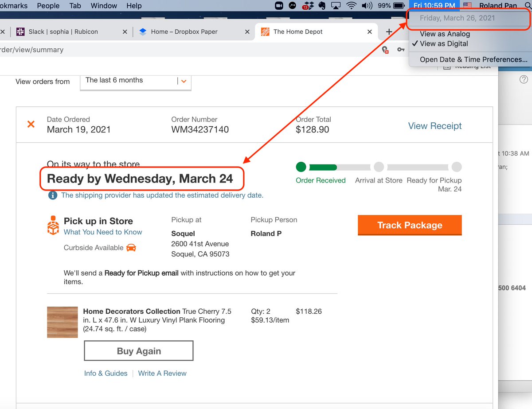This screenshot has height=409, width=532.
Task: Click the Qty: 2 text
Action: 261,312
